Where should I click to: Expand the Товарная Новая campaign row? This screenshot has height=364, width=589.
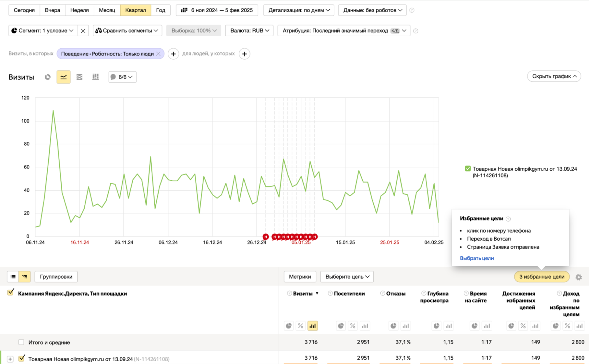coord(10,359)
